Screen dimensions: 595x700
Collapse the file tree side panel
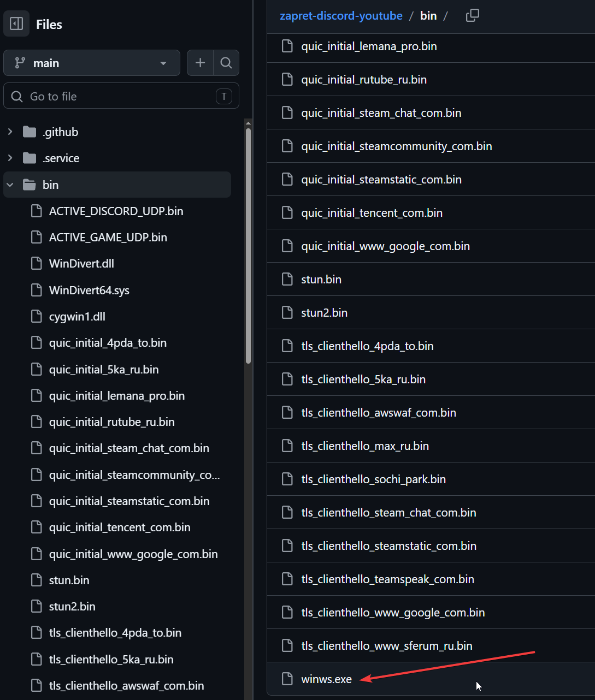pos(16,24)
